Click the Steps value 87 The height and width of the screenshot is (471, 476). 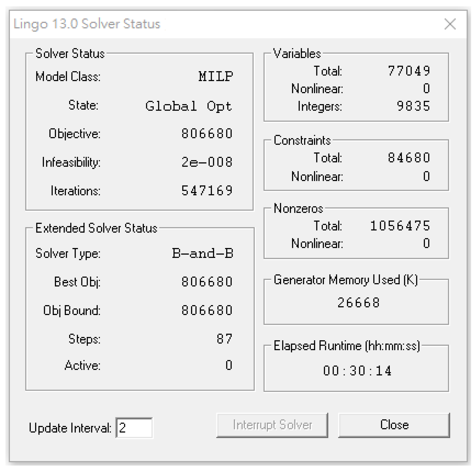click(224, 339)
